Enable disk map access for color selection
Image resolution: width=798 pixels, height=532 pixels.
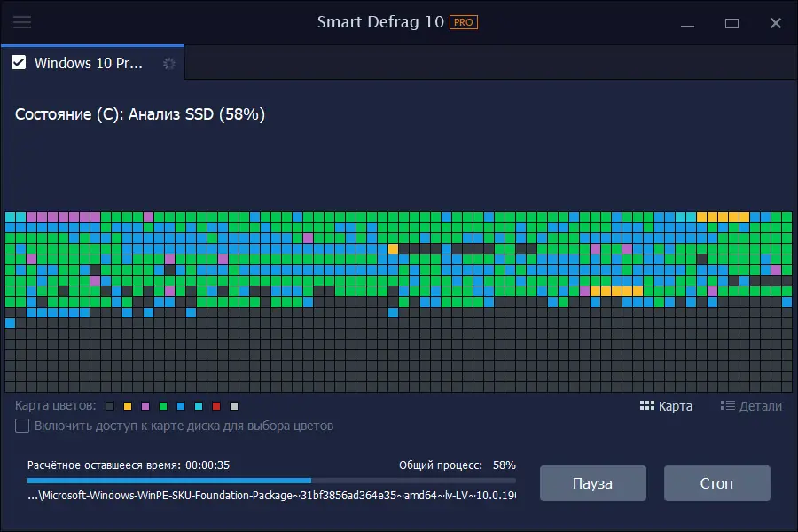pyautogui.click(x=22, y=426)
